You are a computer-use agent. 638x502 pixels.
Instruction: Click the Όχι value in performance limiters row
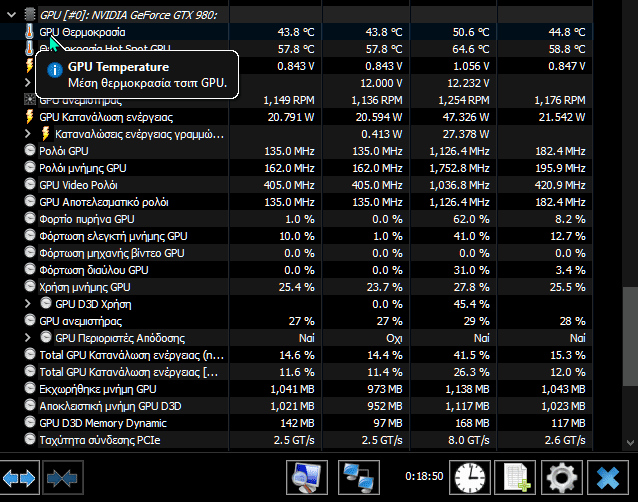coord(394,338)
